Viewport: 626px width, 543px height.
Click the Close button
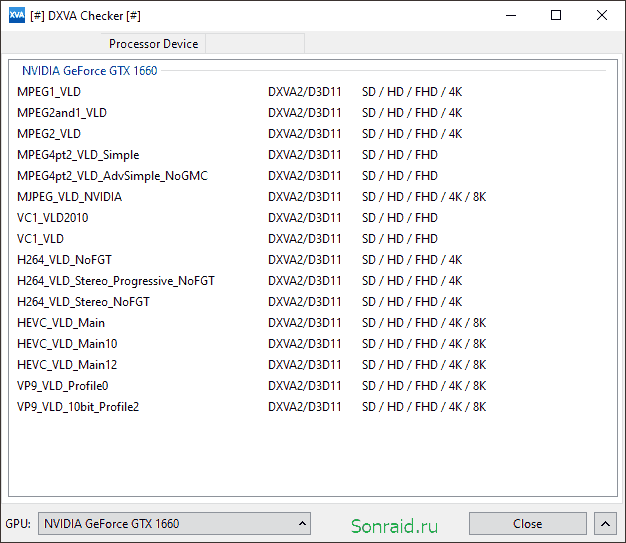527,523
